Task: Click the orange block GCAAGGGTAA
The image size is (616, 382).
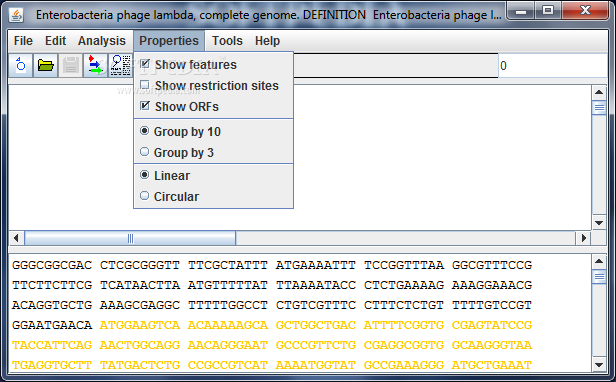Action: [x=492, y=345]
